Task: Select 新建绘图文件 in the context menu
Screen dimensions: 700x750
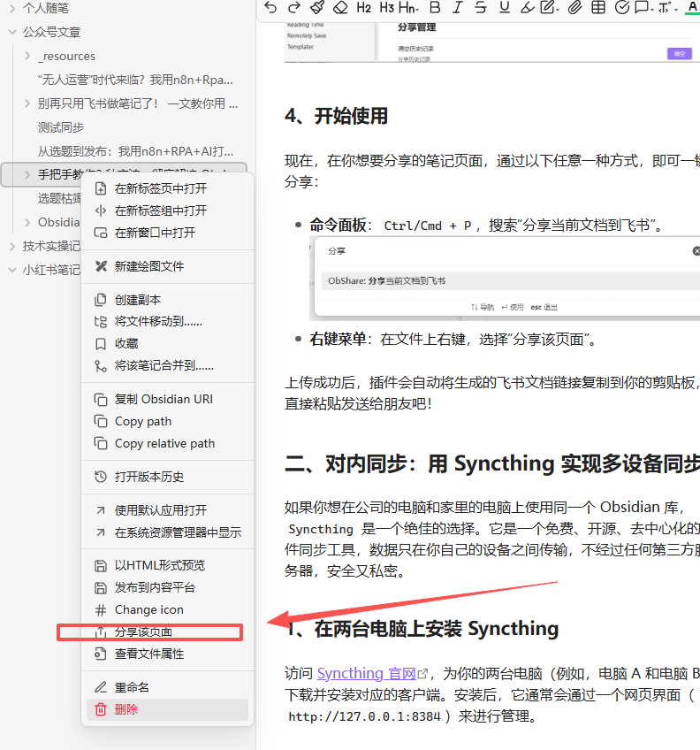Action: [167, 266]
